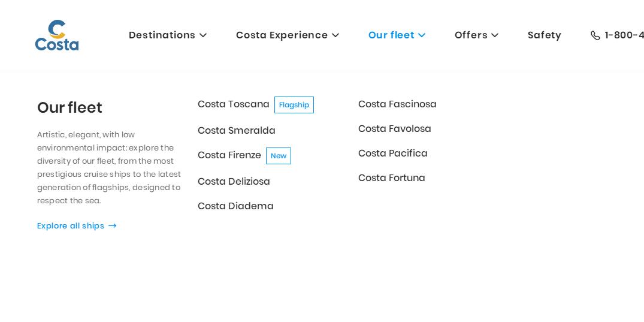Open the Safety menu item
This screenshot has width=644, height=322.
(544, 35)
